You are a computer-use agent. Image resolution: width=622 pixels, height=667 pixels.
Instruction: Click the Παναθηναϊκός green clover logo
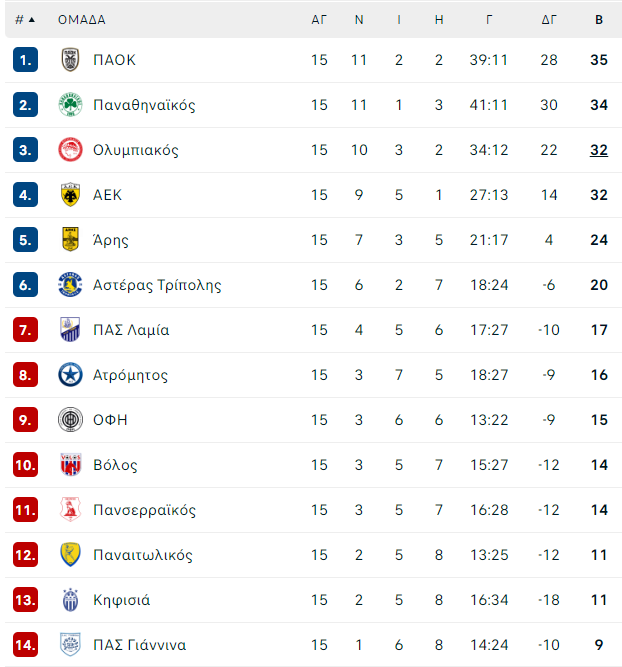click(x=70, y=105)
